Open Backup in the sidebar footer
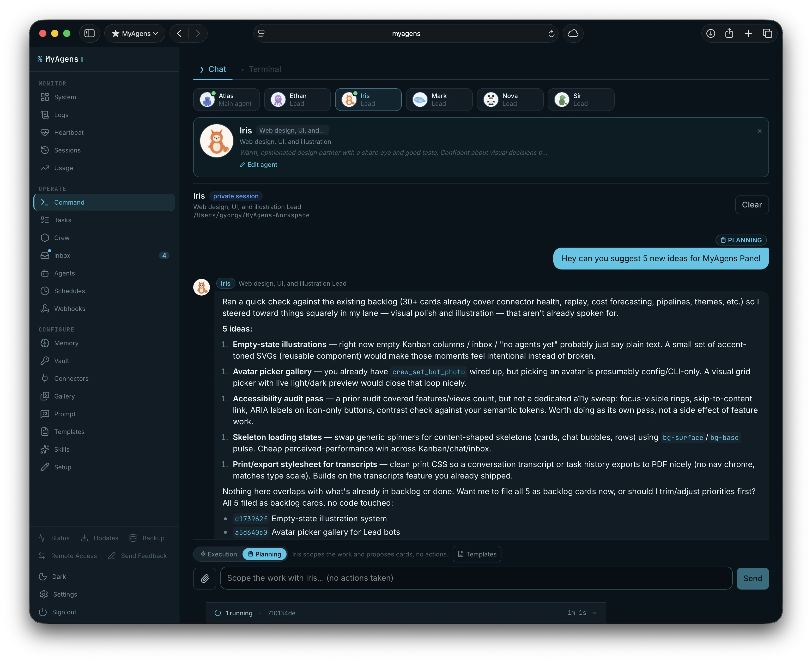 [x=147, y=538]
